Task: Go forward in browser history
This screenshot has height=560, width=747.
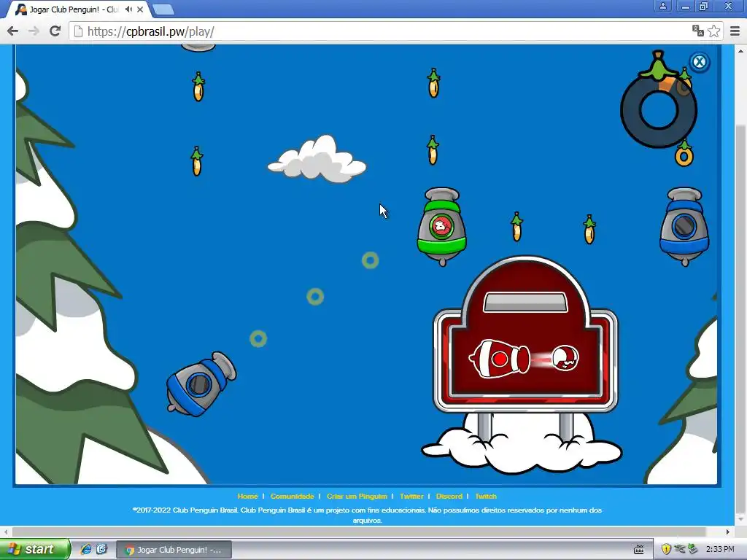Action: pyautogui.click(x=34, y=31)
